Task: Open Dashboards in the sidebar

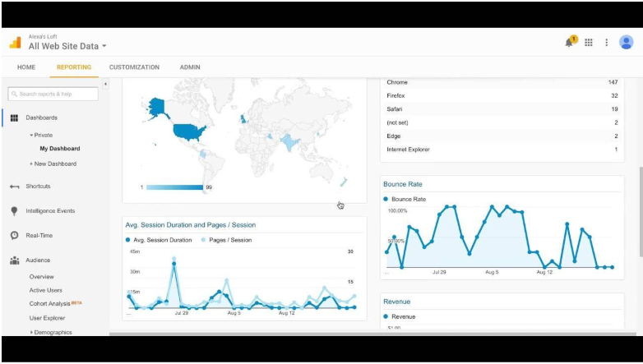Action: (x=41, y=117)
